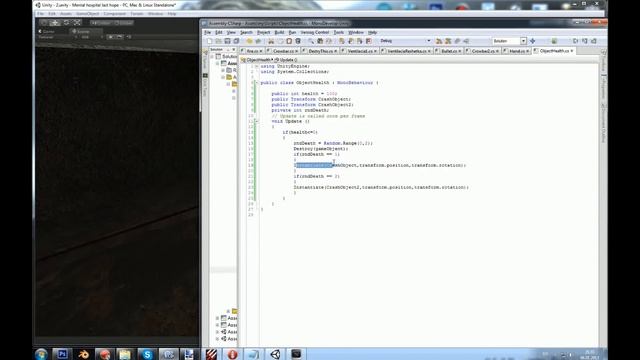Open Skype from taskbar

tap(147, 354)
